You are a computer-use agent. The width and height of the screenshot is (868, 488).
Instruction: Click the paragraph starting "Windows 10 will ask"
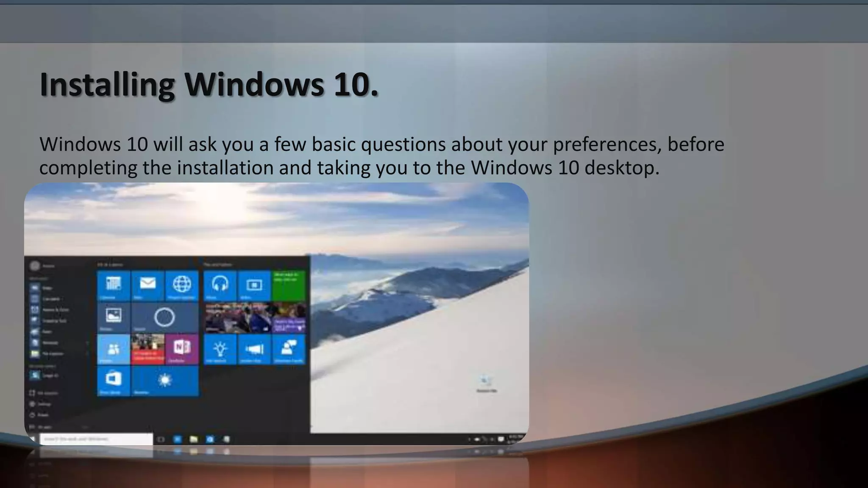click(x=382, y=156)
